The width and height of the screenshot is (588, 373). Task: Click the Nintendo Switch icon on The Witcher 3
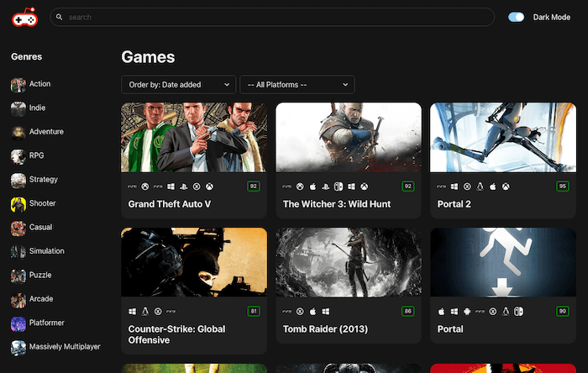339,186
